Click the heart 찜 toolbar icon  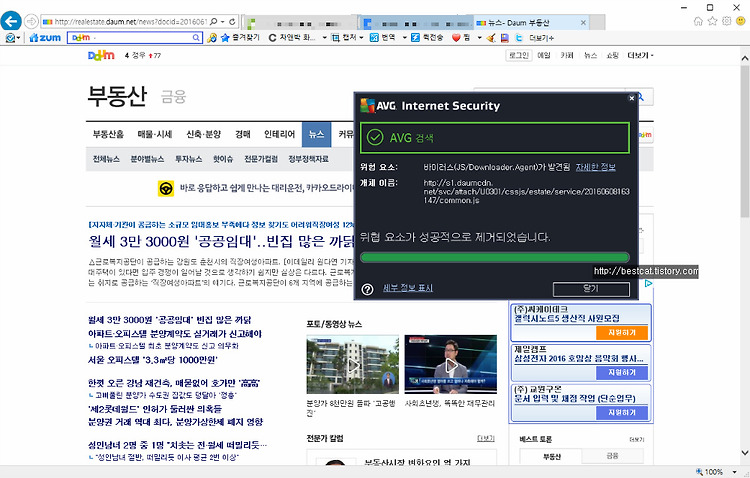tap(456, 37)
